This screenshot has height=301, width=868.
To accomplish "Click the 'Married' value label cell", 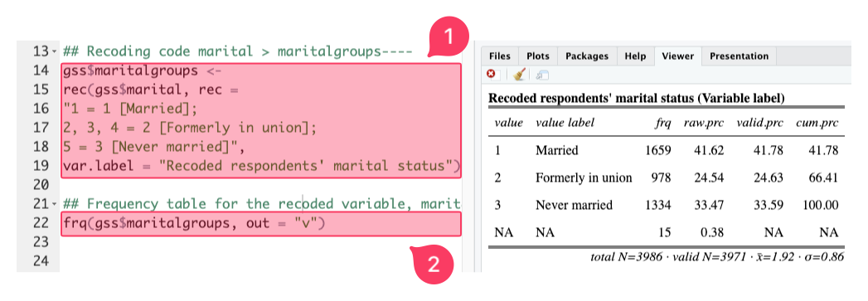I will [557, 151].
